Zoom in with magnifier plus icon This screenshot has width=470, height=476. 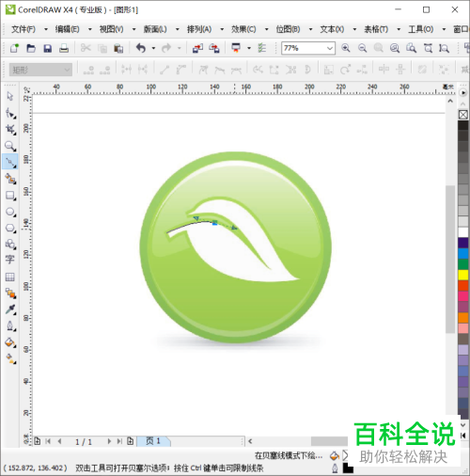[x=346, y=48]
